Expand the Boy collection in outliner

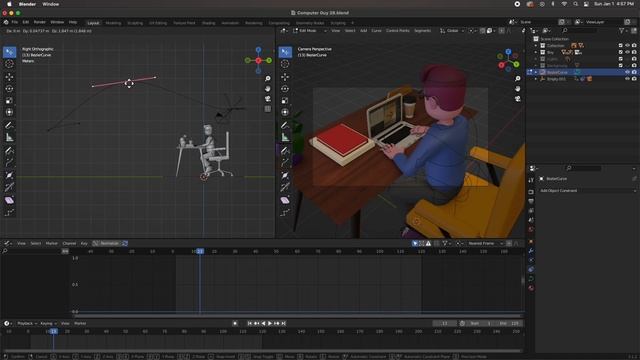tap(536, 52)
